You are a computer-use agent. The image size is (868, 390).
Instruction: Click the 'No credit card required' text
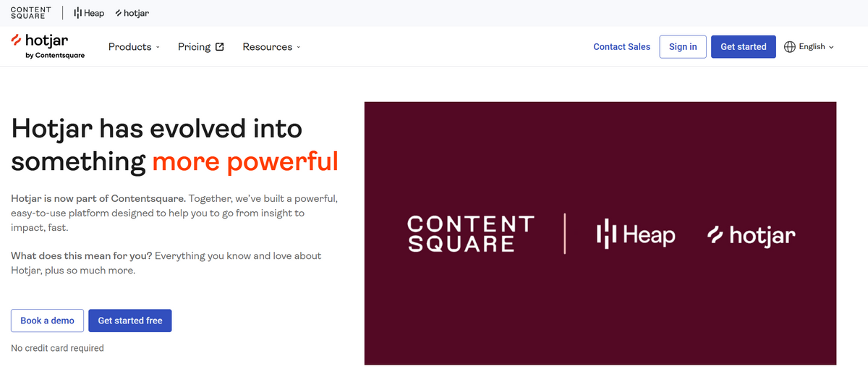57,349
